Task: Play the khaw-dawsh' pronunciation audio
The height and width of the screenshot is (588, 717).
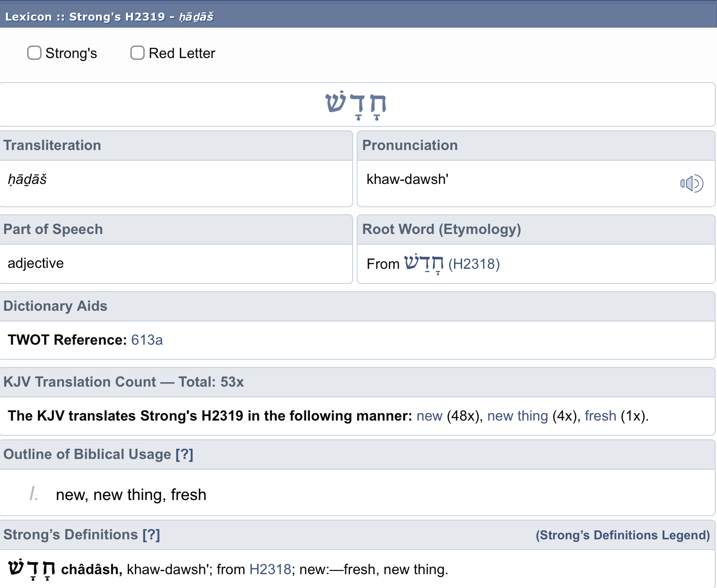Action: coord(692,183)
